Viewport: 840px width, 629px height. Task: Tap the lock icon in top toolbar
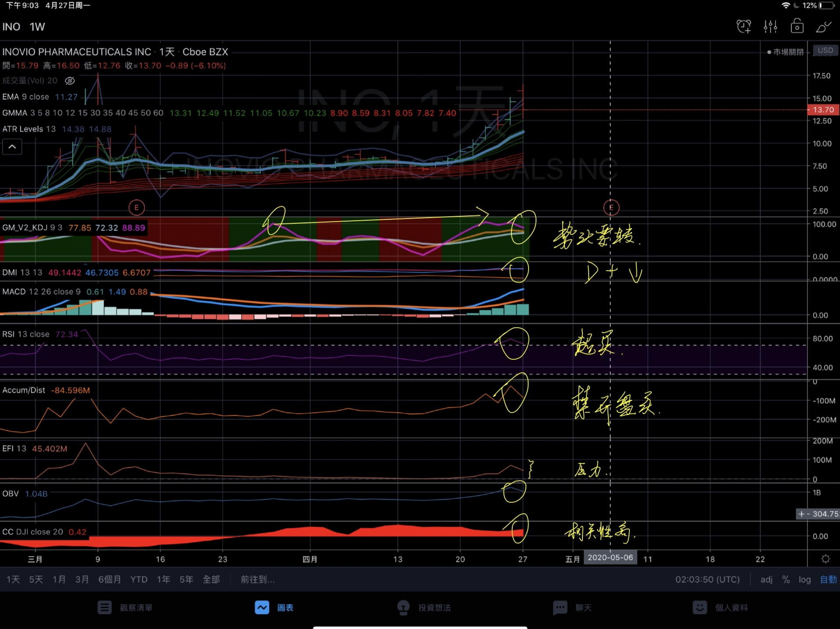pos(797,27)
